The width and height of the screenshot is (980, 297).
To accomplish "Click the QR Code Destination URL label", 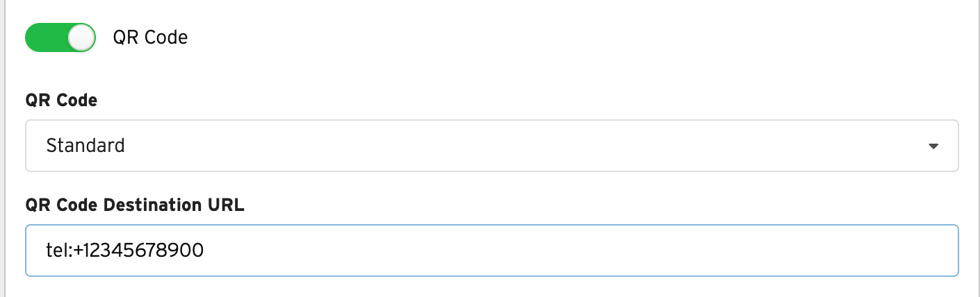I will [135, 205].
